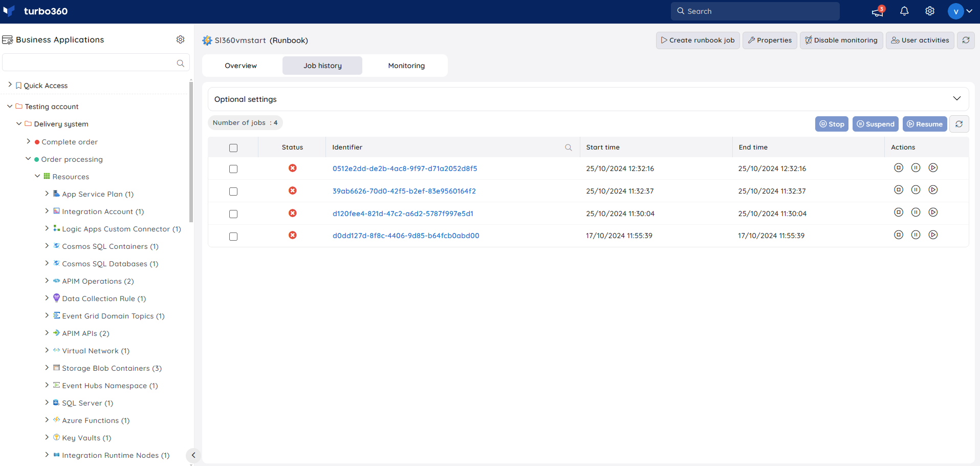Switch to the Monitoring tab
980x466 pixels.
click(406, 66)
